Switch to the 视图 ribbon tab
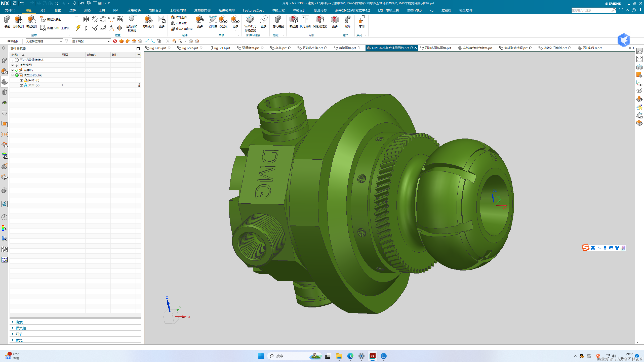Image resolution: width=644 pixels, height=362 pixels. [58, 10]
